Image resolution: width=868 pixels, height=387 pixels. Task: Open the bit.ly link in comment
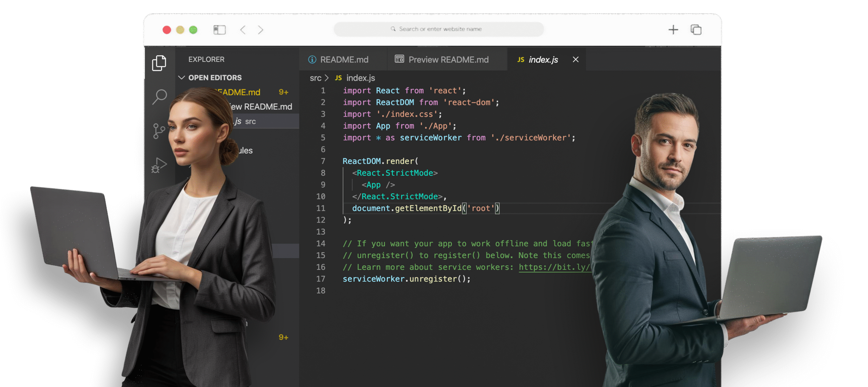coord(554,267)
